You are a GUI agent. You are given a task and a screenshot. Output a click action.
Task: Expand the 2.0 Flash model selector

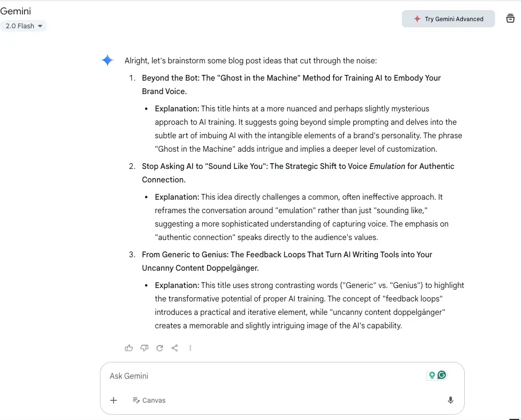[24, 26]
